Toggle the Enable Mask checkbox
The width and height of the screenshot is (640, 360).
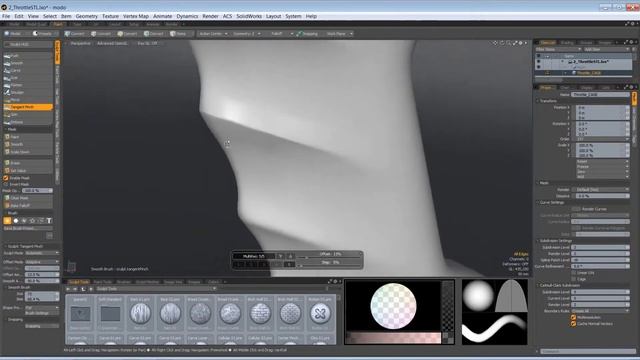coord(6,178)
